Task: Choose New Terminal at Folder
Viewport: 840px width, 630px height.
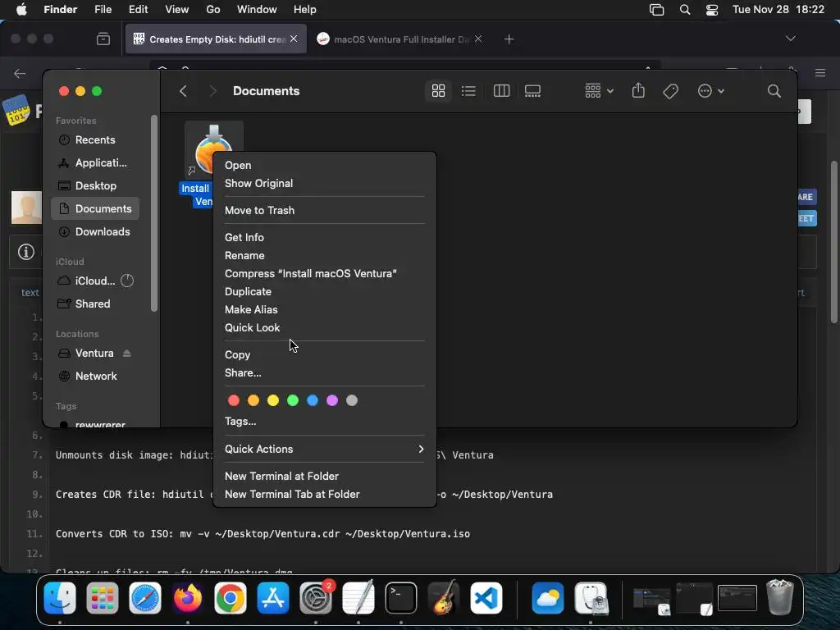Action: pos(325,477)
